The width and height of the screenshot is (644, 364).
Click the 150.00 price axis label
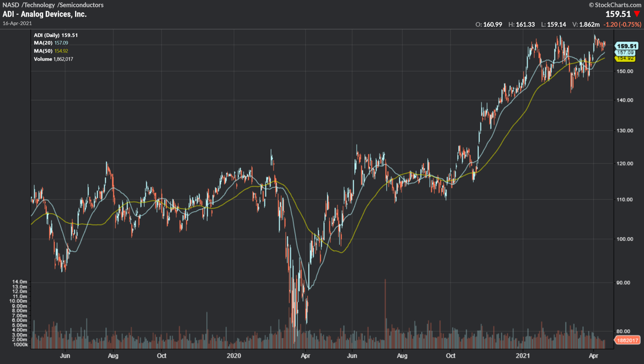coord(625,71)
